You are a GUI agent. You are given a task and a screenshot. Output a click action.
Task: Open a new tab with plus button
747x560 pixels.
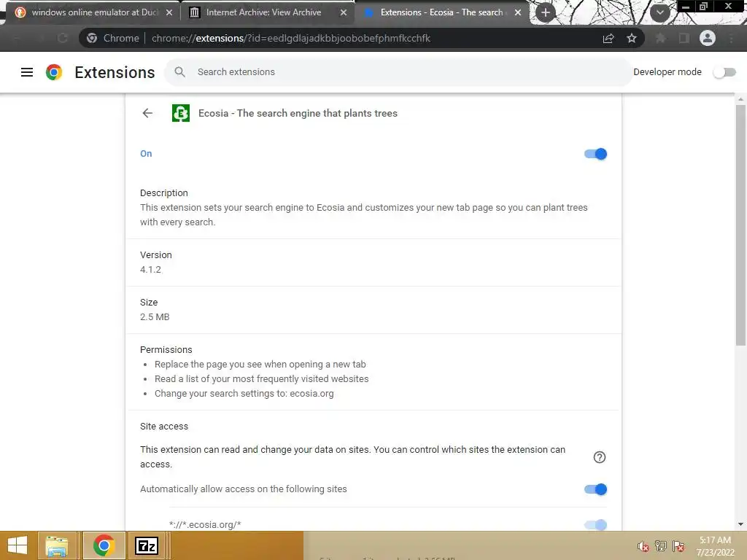tap(546, 12)
